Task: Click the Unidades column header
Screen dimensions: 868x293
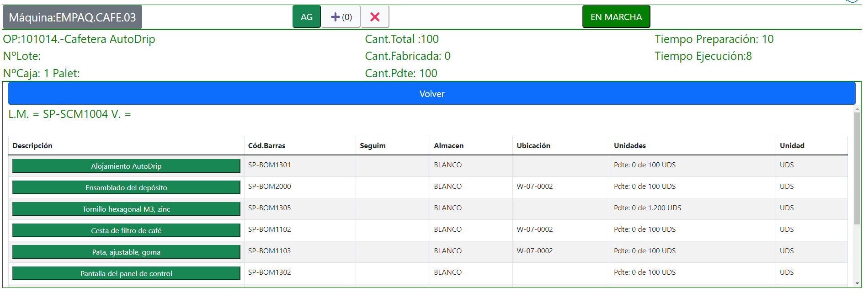Action: pos(629,145)
